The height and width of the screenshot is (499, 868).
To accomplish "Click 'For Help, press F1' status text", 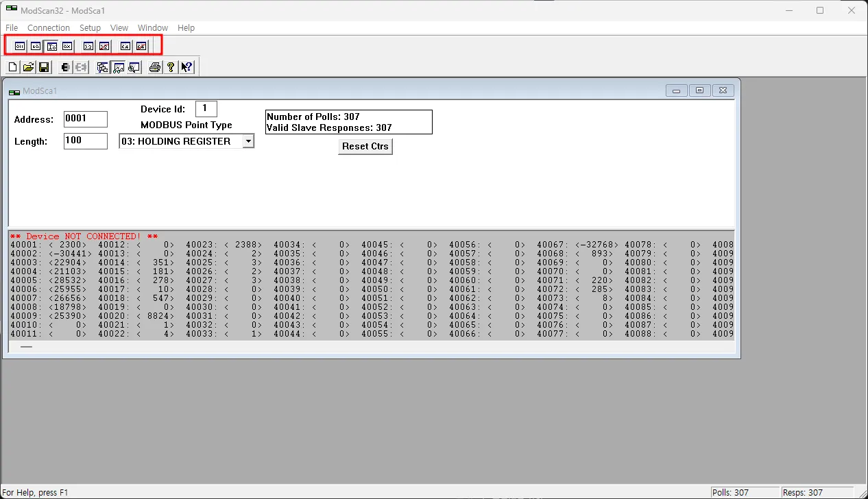I will [x=36, y=493].
